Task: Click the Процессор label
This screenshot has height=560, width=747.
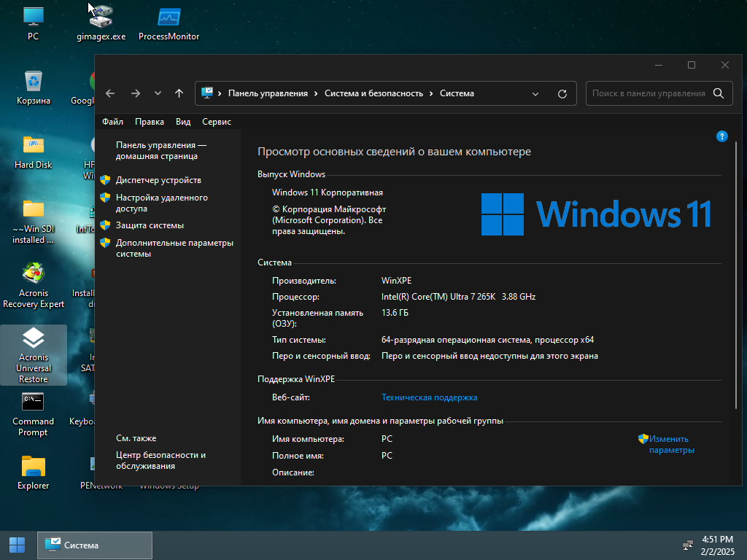Action: click(x=295, y=297)
